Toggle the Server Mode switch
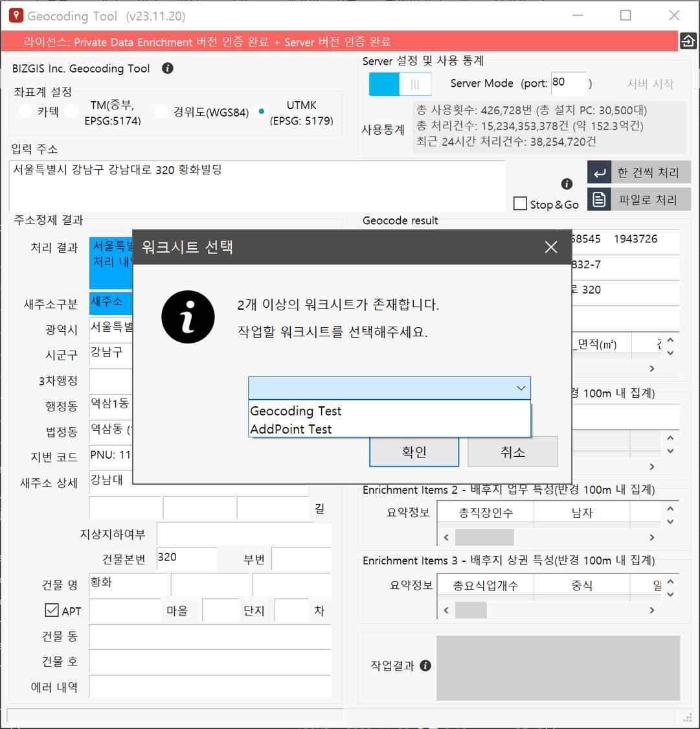This screenshot has height=729, width=700. (400, 84)
